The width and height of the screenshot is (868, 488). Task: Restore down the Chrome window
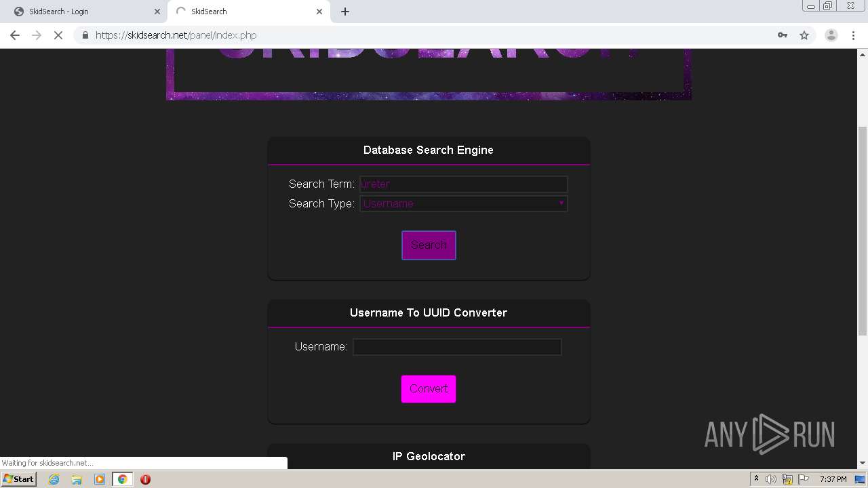point(827,6)
